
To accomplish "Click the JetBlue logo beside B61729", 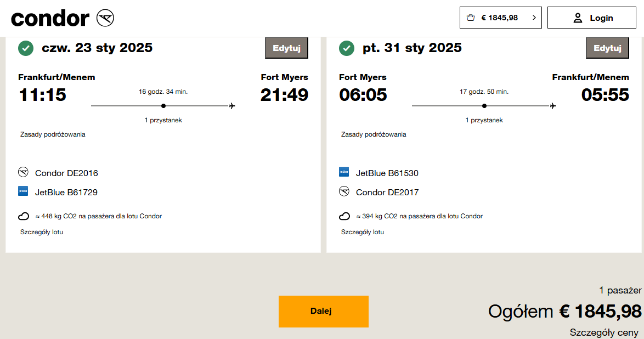I will pos(23,191).
